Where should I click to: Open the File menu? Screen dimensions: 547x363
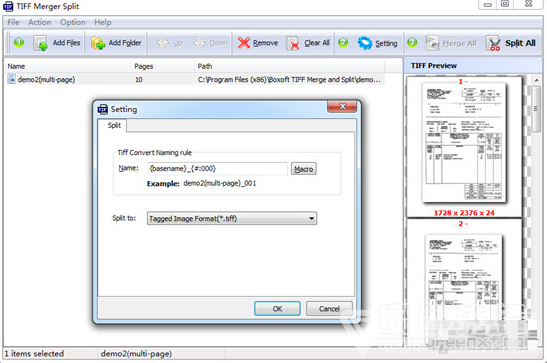coord(14,22)
